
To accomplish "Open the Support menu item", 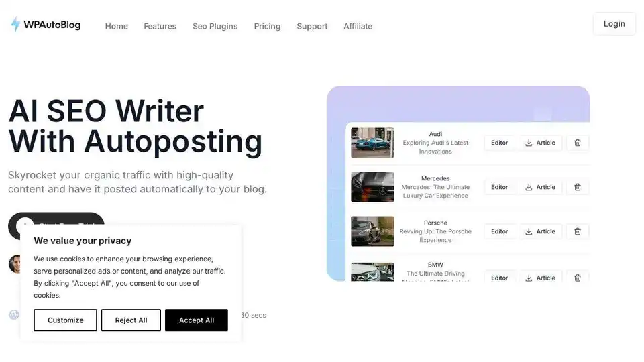I will click(x=312, y=26).
